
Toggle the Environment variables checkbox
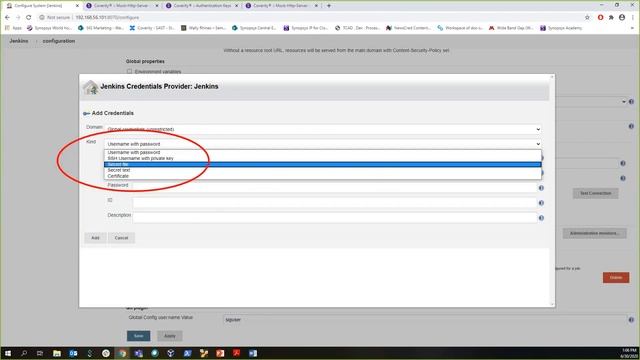(x=129, y=71)
